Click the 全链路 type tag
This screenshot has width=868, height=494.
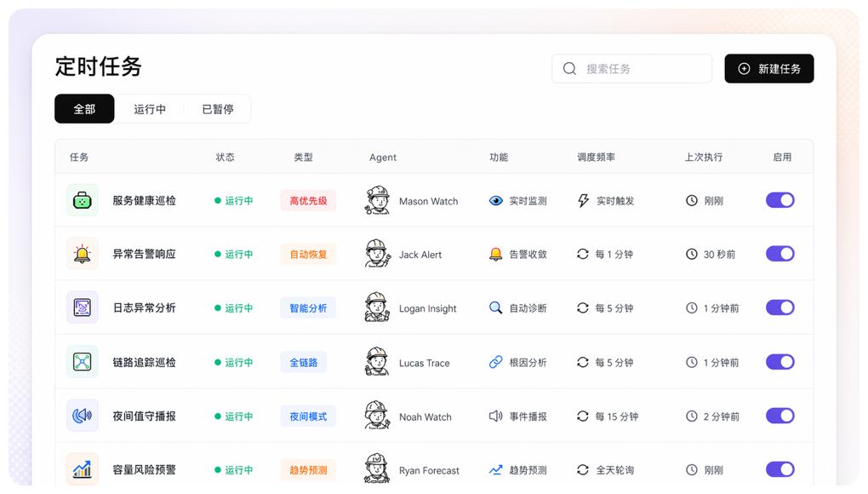303,362
